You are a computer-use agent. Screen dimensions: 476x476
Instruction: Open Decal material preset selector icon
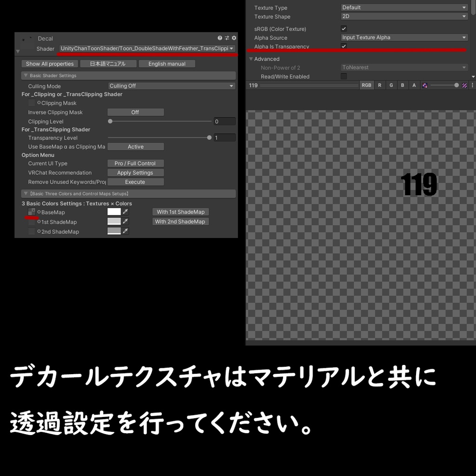(227, 38)
